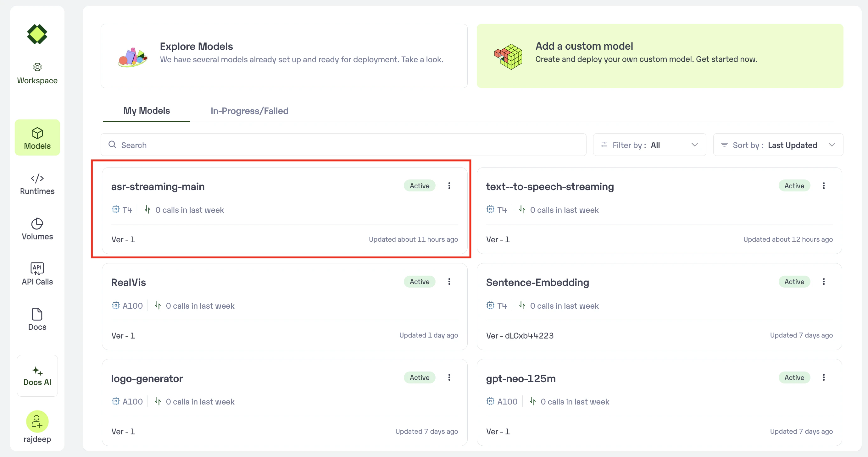Click the green diamond logo
This screenshot has width=868, height=457.
point(37,34)
